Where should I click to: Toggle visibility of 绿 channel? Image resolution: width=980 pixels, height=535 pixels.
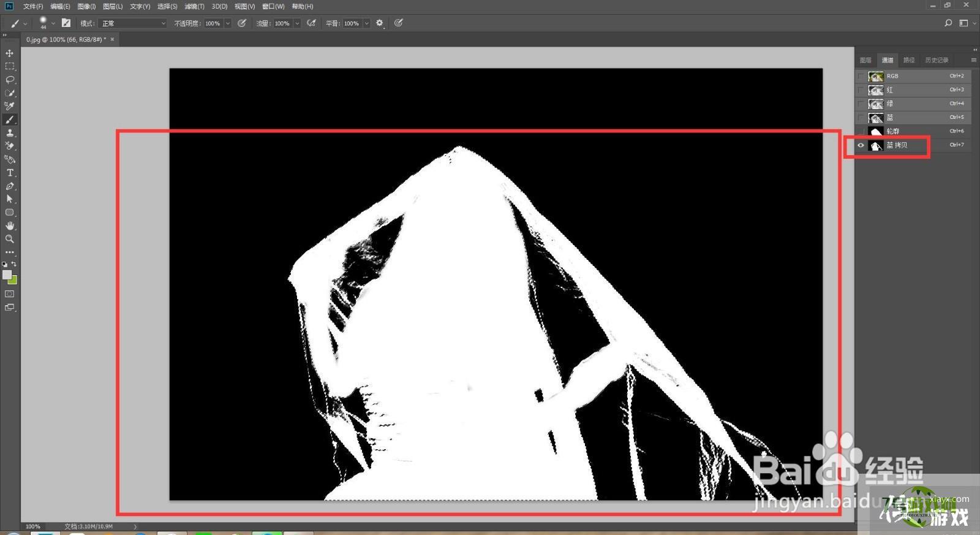coord(861,104)
